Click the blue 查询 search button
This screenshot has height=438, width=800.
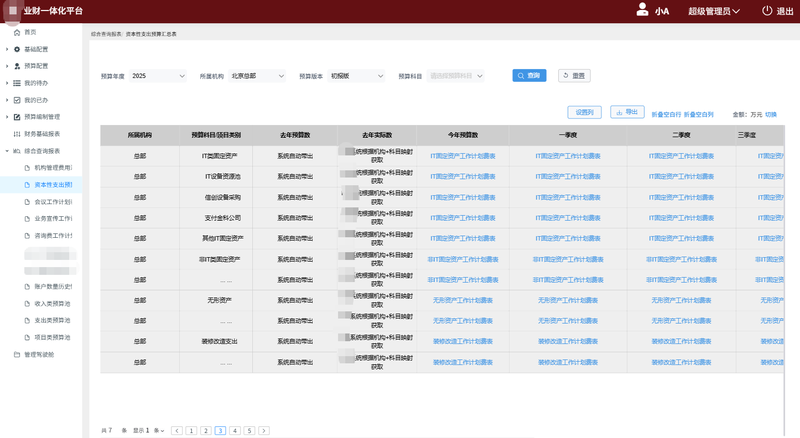pos(528,75)
